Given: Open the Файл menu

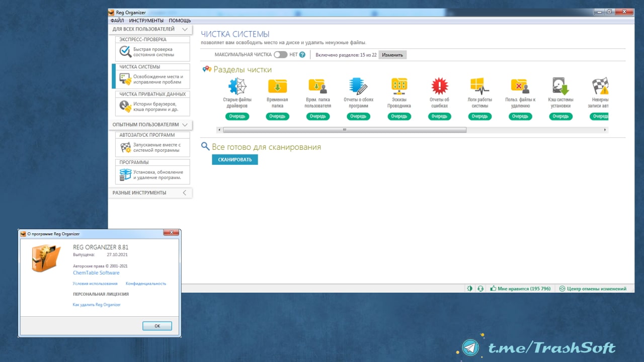Looking at the screenshot, I should 117,21.
